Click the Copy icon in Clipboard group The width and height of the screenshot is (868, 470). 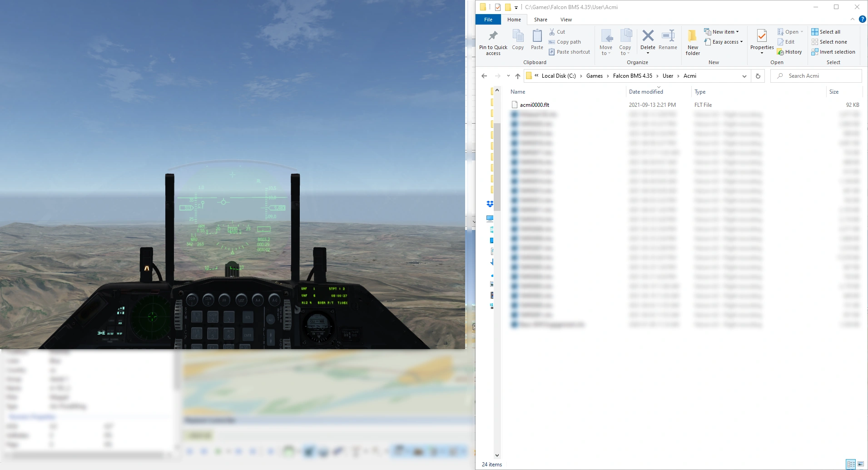518,40
